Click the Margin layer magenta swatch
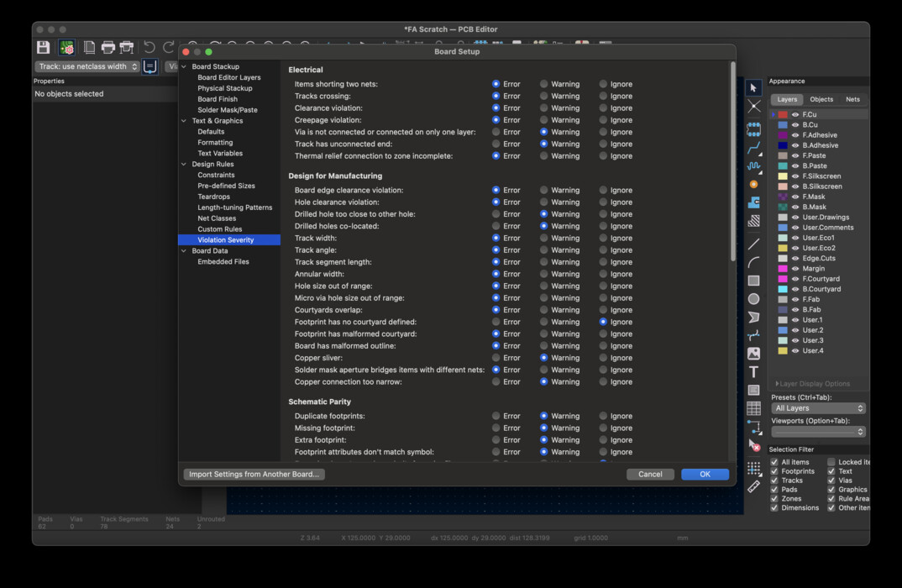 [x=783, y=269]
